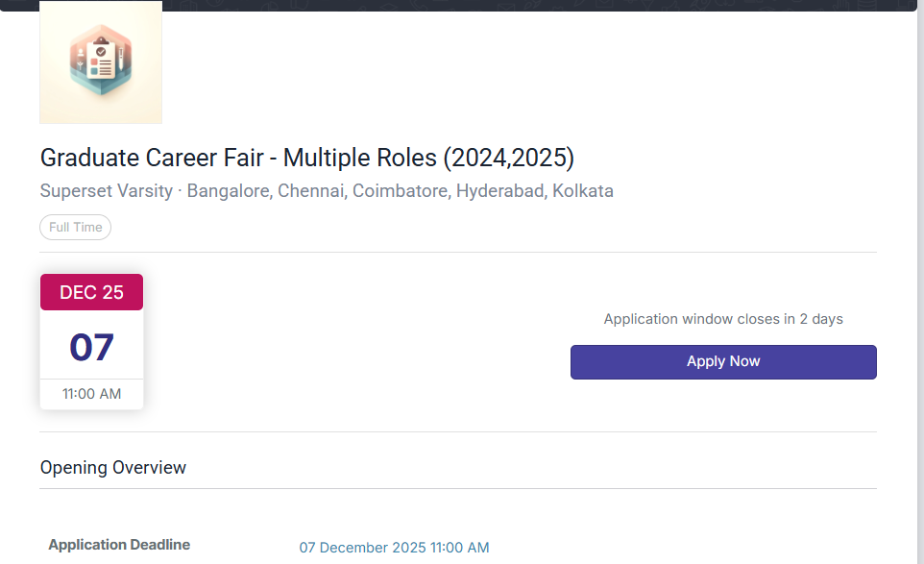Click the Bangalore location label

click(x=228, y=190)
